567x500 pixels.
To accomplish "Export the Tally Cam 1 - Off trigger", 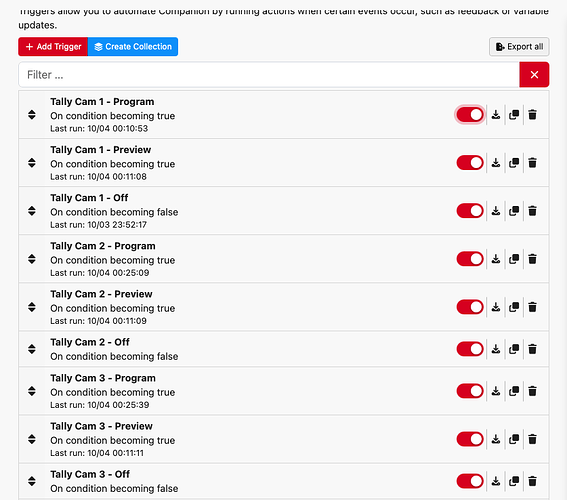I will coord(496,211).
